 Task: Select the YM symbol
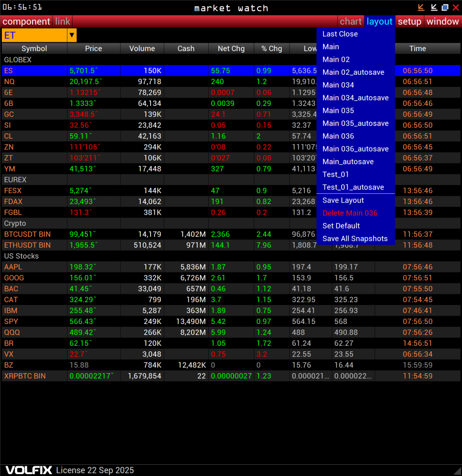pyautogui.click(x=9, y=169)
